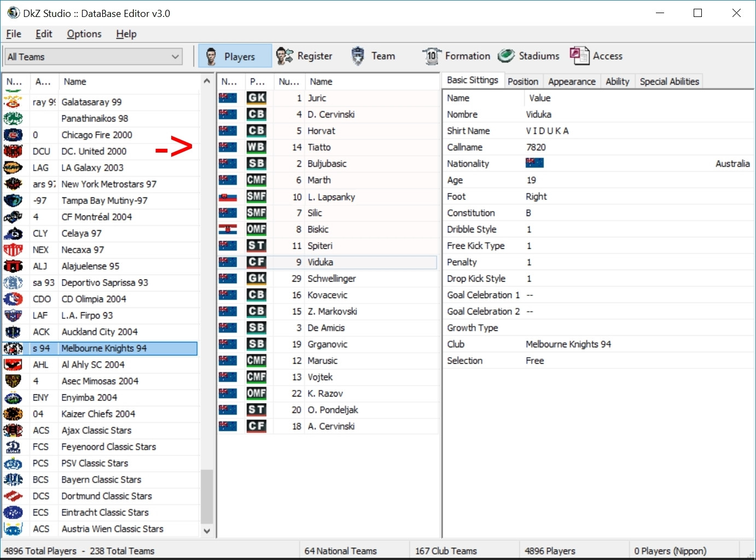Click the Club value Melbourne Knights 94
The image size is (756, 560).
[x=568, y=344]
